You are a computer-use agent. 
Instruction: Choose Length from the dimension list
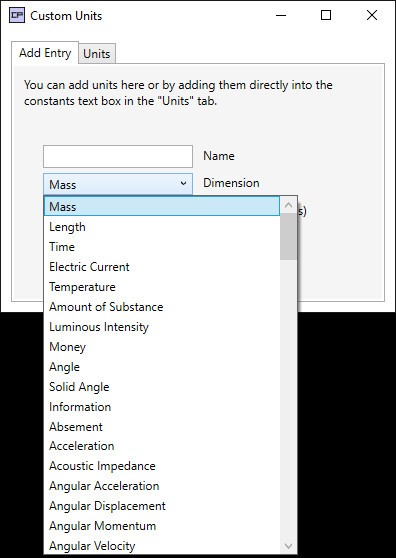(162, 227)
